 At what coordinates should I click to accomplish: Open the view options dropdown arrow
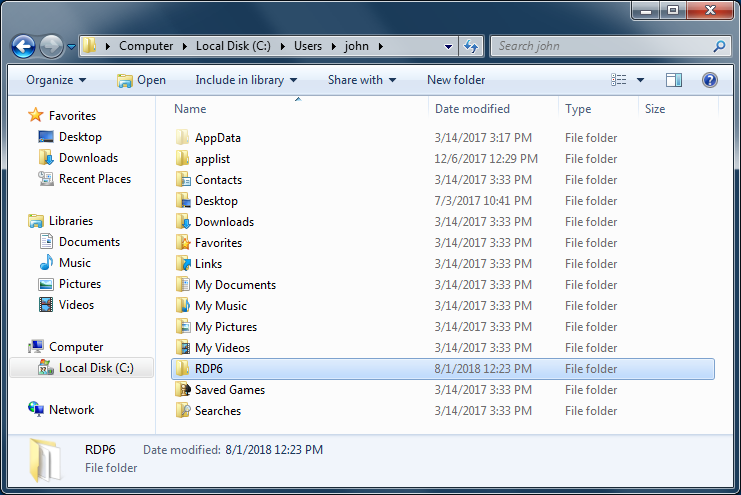[640, 80]
